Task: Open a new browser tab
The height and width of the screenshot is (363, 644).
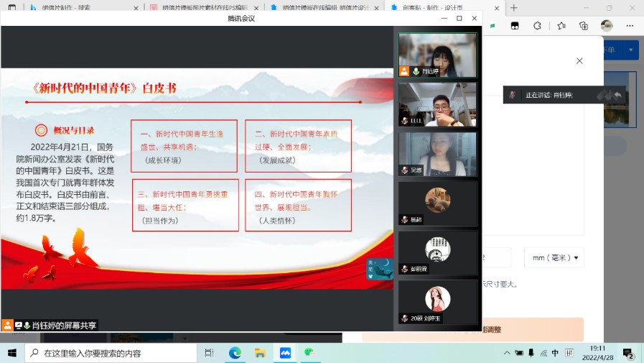Action: click(x=514, y=8)
